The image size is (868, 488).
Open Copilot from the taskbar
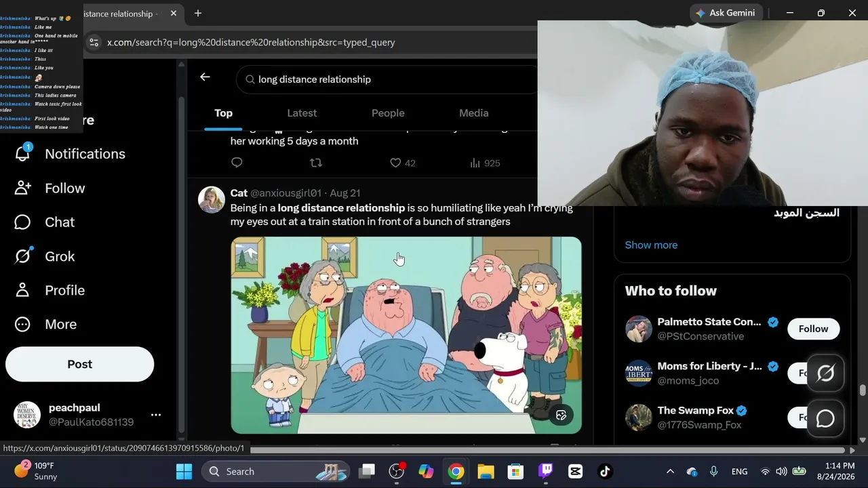tap(426, 471)
